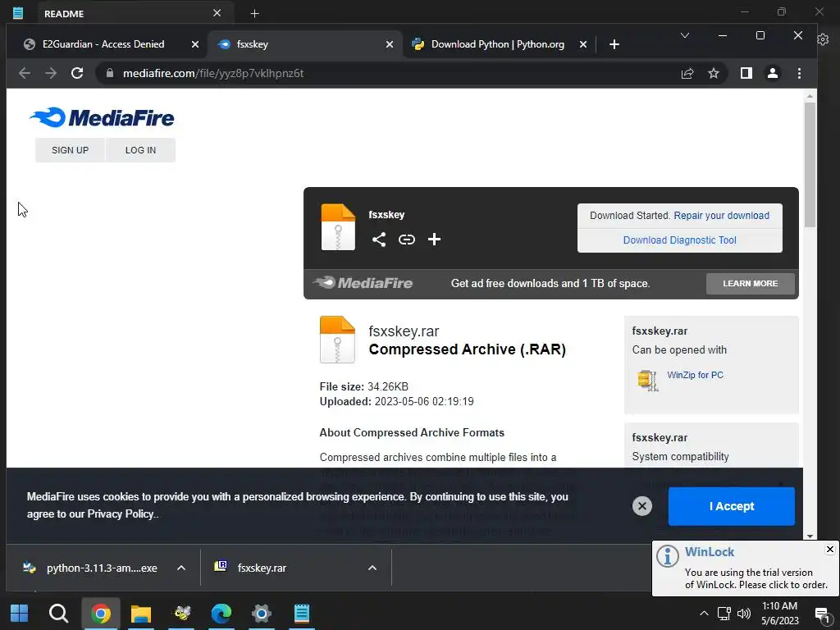Open Notepad icon in the taskbar
840x630 pixels.
[x=302, y=613]
